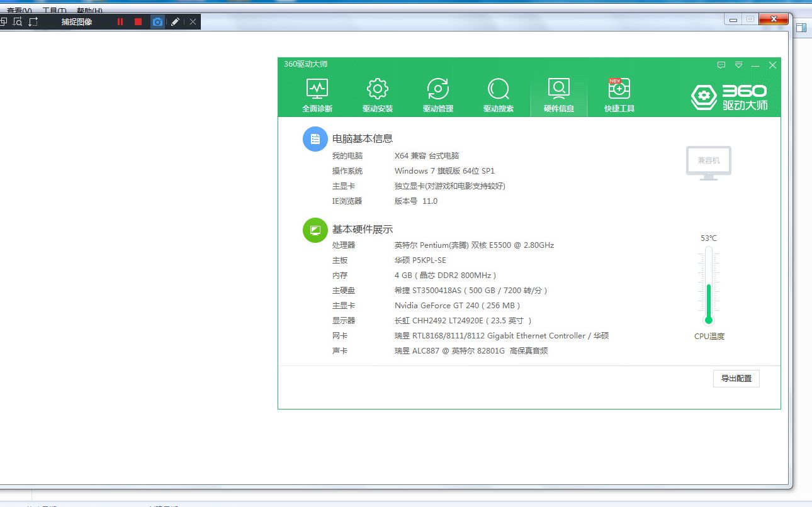
Task: Click the Windows 7 旗舰版 64位 SP1 value
Action: 444,171
